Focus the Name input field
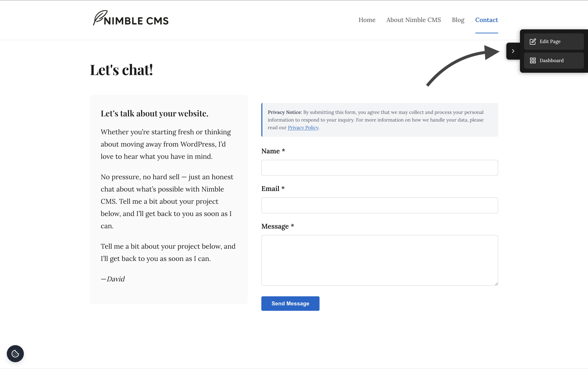This screenshot has height=369, width=588. pyautogui.click(x=379, y=168)
